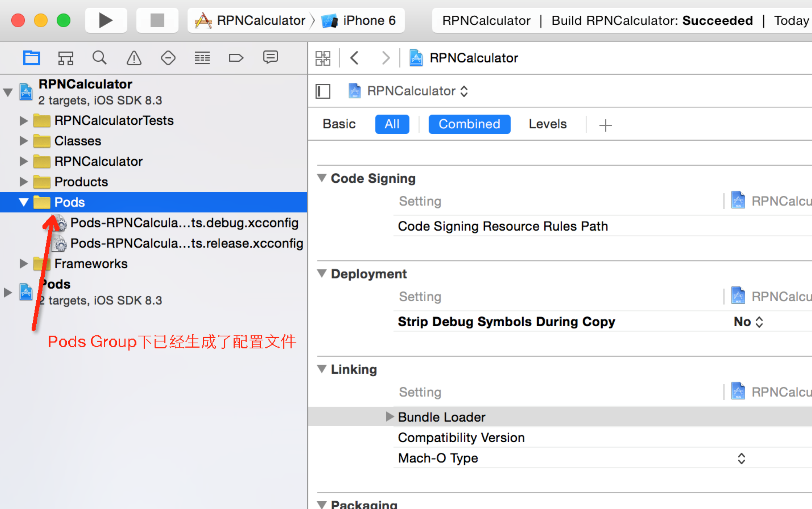
Task: Choose the iPhone 6 run destination
Action: coord(359,20)
